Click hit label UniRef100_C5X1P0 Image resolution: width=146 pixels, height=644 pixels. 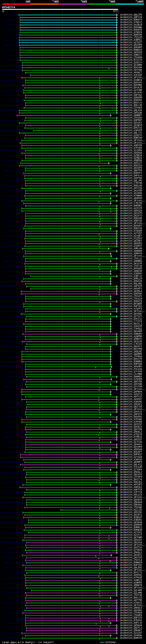coord(131,296)
